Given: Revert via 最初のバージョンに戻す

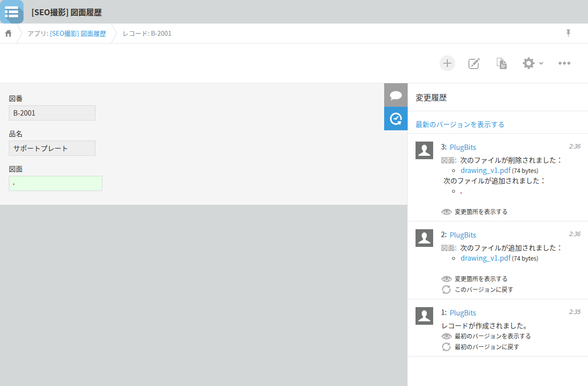Looking at the screenshot, I should [480, 347].
